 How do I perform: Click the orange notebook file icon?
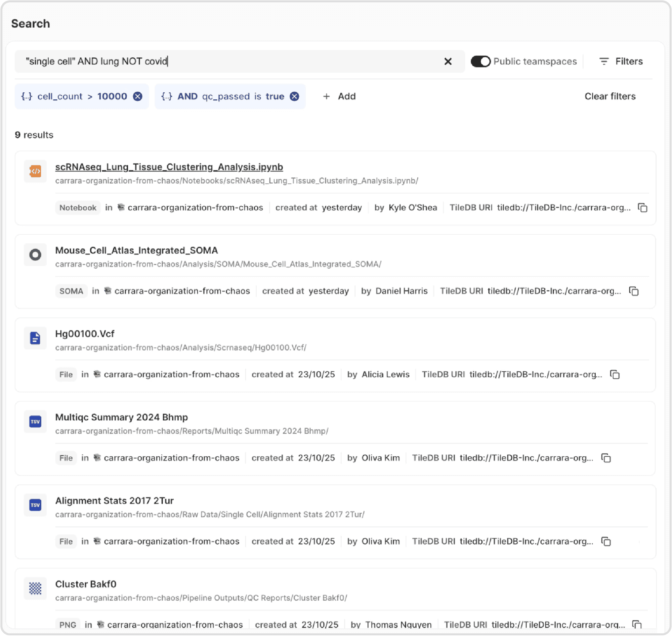35,171
